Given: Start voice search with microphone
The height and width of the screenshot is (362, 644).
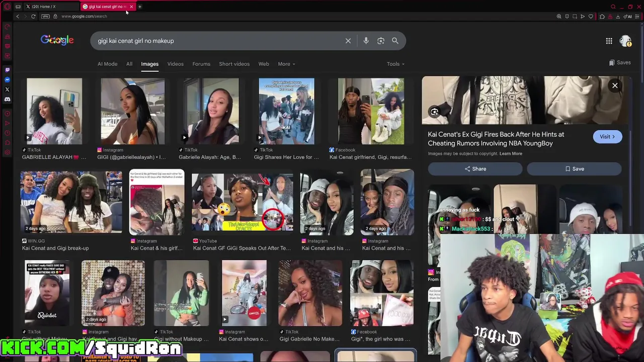Looking at the screenshot, I should pos(366,41).
